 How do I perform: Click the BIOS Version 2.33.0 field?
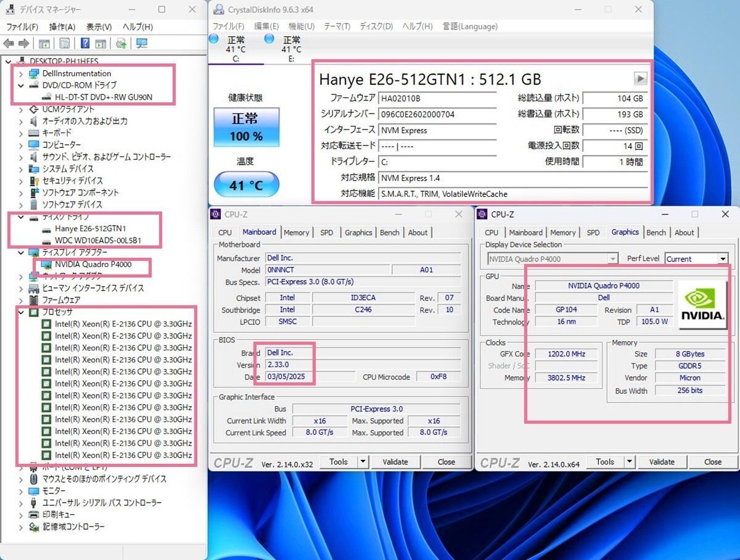[x=363, y=364]
